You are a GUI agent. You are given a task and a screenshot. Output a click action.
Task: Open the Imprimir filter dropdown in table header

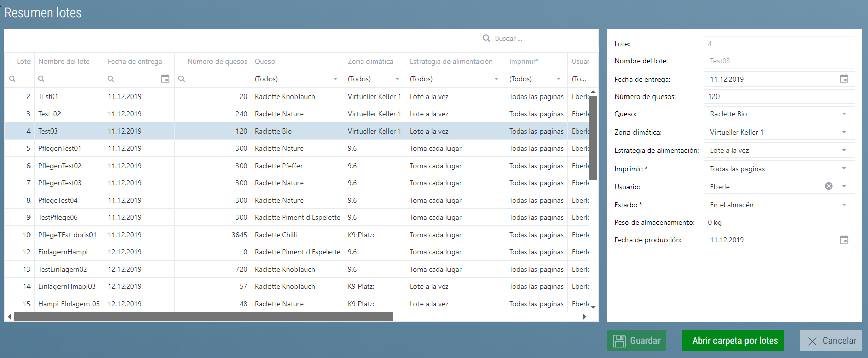coord(558,79)
